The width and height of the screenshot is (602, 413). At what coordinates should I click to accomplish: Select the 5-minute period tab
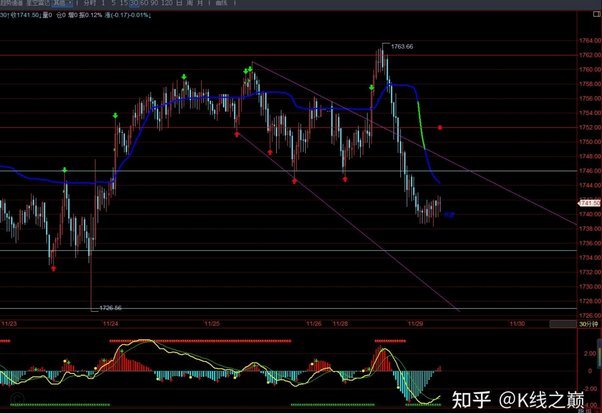click(x=114, y=3)
